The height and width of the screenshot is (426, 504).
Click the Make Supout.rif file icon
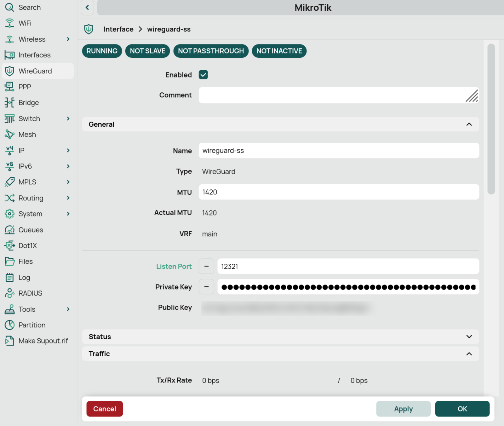pyautogui.click(x=9, y=341)
